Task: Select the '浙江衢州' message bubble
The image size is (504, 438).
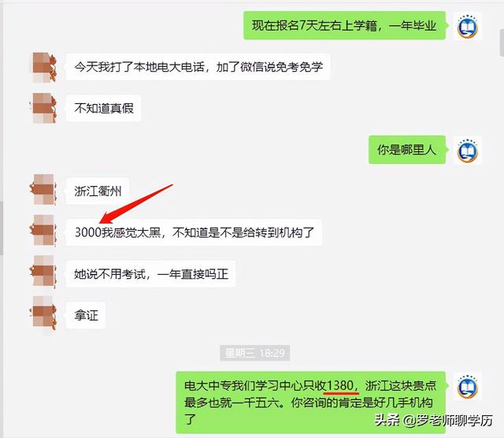Action: [x=98, y=191]
